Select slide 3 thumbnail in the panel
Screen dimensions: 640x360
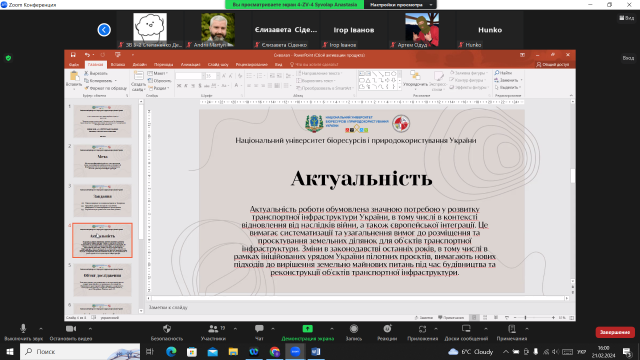coord(102,200)
